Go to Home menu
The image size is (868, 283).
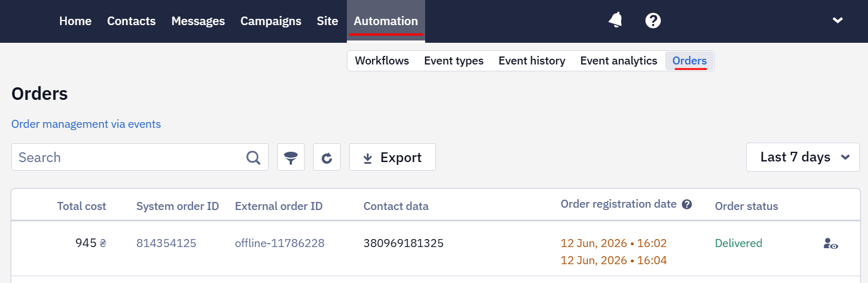(75, 21)
